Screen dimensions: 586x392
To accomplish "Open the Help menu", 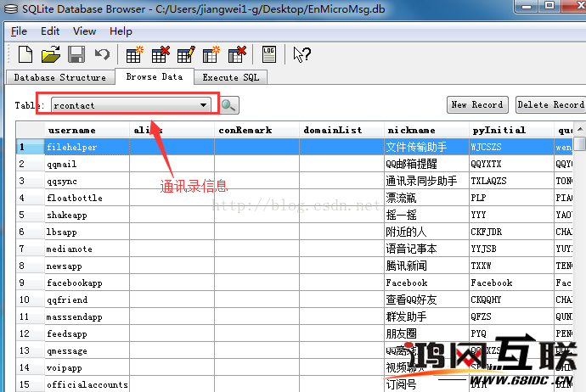I will tap(121, 31).
